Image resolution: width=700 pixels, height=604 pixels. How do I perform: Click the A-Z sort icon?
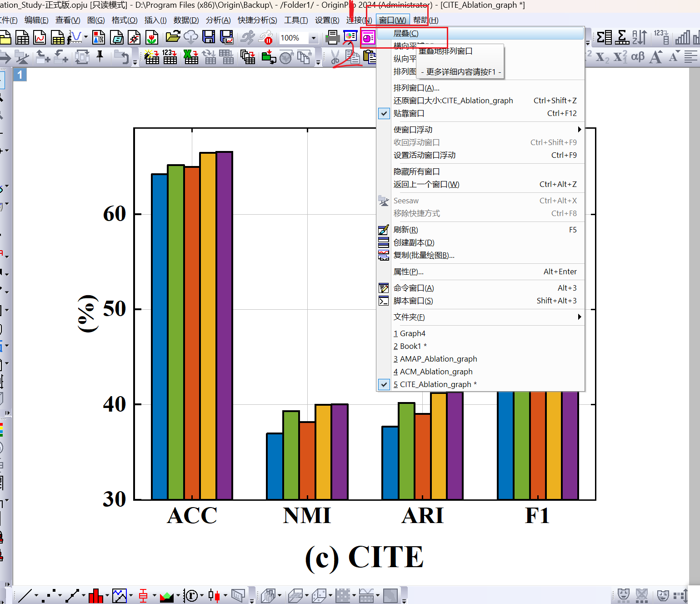[x=639, y=37]
